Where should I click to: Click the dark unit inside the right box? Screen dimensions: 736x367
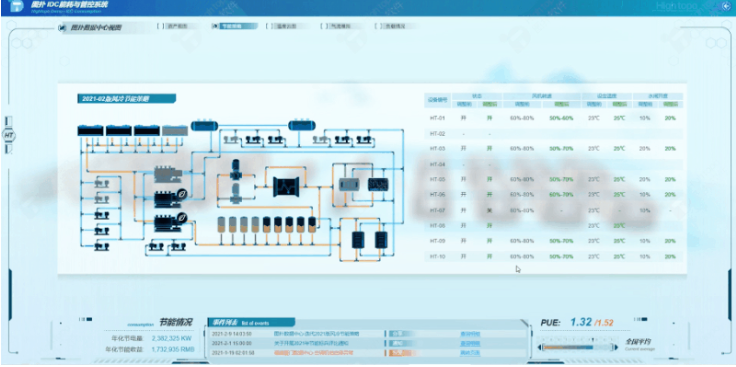(378, 184)
